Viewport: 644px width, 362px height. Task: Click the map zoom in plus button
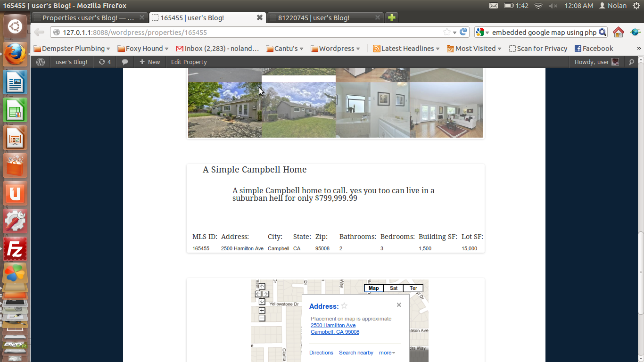[x=262, y=311]
